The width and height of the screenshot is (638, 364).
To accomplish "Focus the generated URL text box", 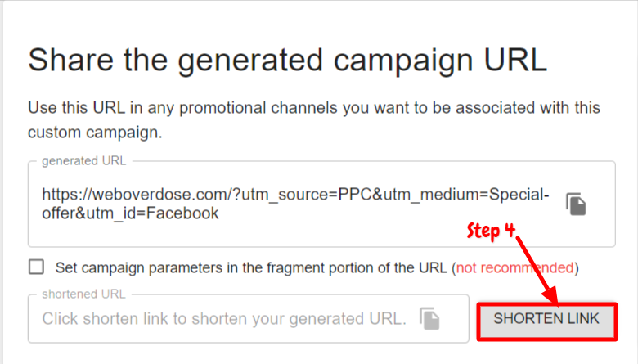I will pos(321,204).
